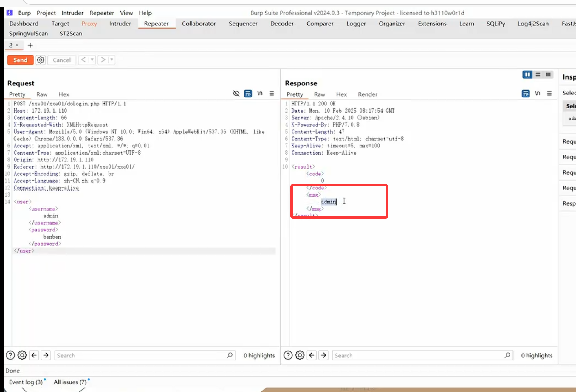The width and height of the screenshot is (576, 392).
Task: Focus the Request search field
Action: coord(140,355)
